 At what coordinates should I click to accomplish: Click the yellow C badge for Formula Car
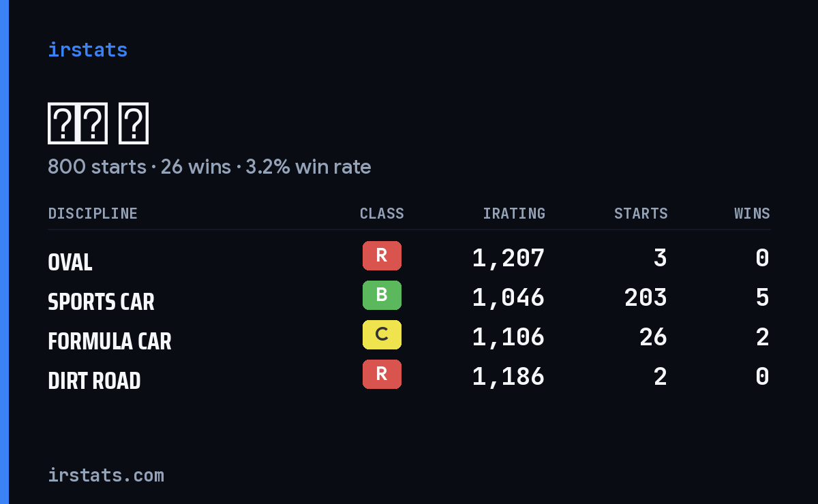click(382, 334)
